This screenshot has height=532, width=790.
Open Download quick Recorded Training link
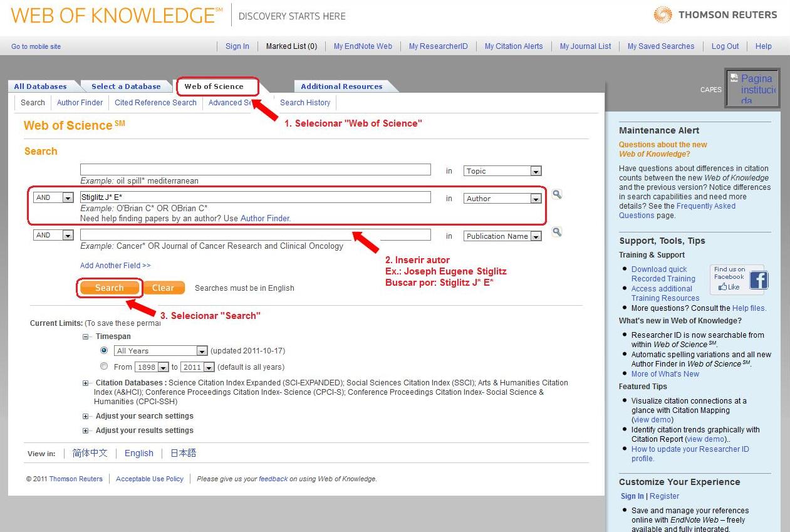(663, 274)
